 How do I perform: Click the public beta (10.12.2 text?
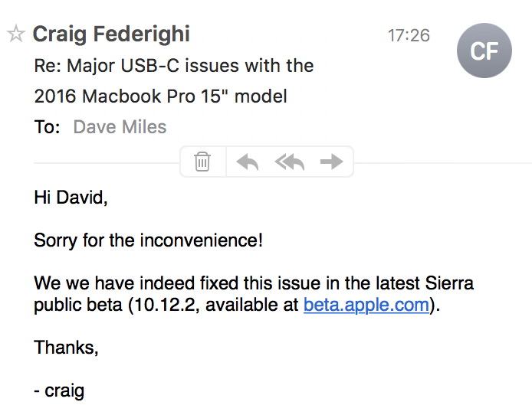point(117,305)
